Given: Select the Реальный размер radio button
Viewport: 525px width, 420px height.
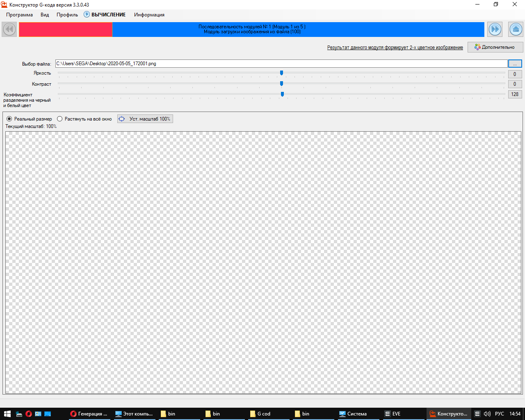Looking at the screenshot, I should [9, 119].
